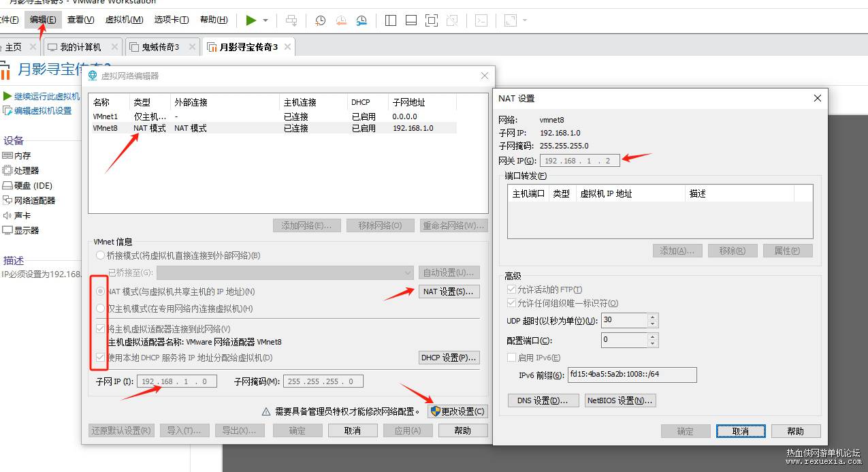The width and height of the screenshot is (868, 472).
Task: Select the 仅主机模式 radio button
Action: 101,309
